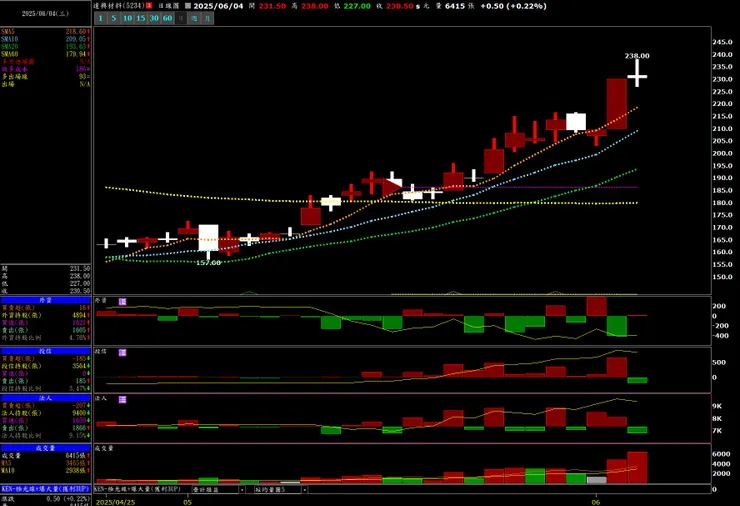
Task: Click the SMA5 legend label
Action: [8, 32]
